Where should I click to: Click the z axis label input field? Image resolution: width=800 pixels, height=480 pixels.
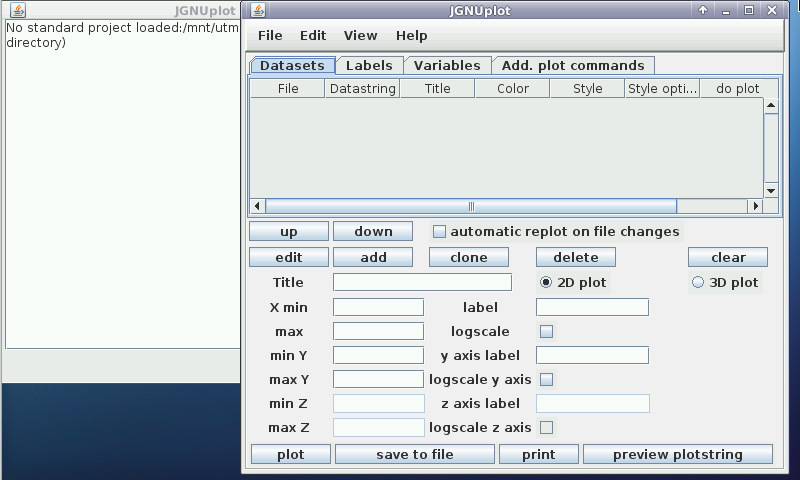[x=592, y=403]
